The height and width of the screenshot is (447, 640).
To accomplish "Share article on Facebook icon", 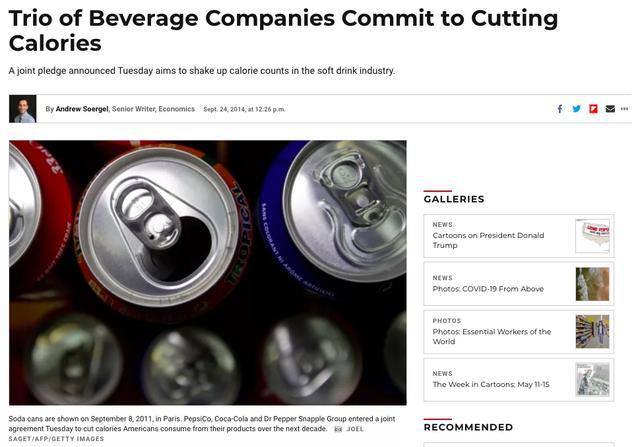I will pyautogui.click(x=560, y=109).
